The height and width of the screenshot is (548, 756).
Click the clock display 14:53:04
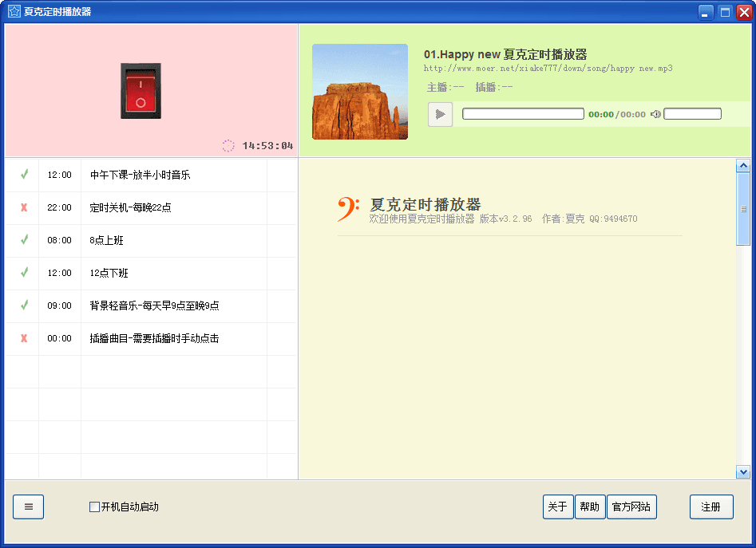pos(267,145)
